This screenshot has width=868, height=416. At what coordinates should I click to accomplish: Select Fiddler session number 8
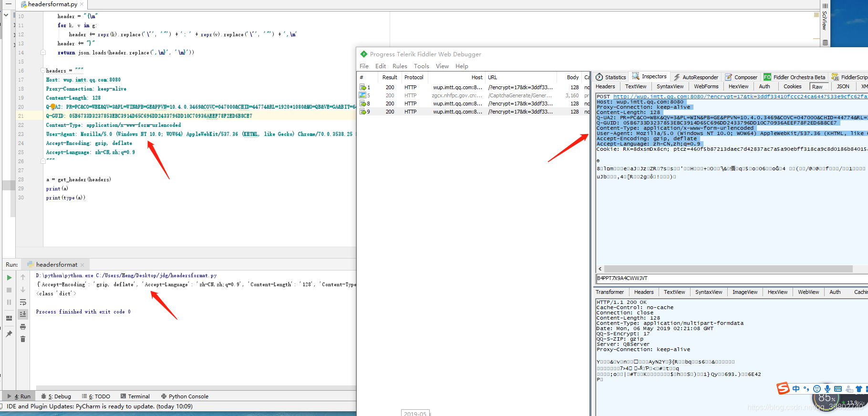(474, 104)
